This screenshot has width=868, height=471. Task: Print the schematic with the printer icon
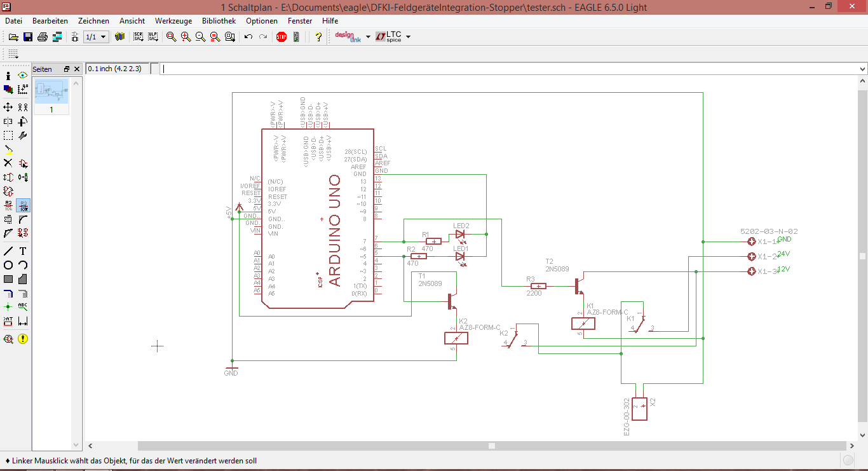43,37
